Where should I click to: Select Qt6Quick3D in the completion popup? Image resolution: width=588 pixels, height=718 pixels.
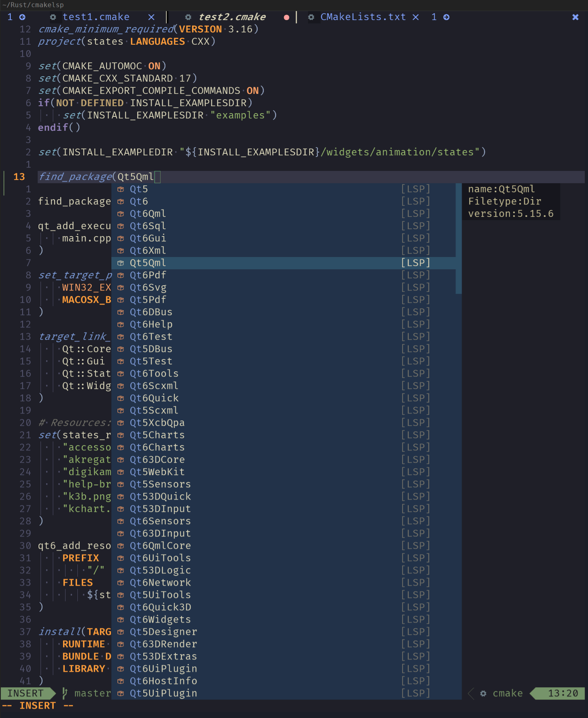(x=283, y=607)
